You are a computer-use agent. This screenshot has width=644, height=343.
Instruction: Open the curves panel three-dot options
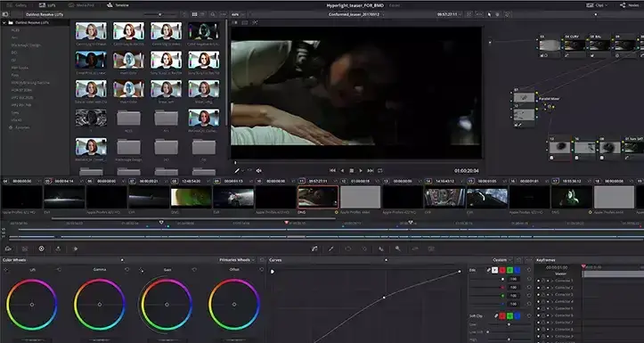click(529, 260)
